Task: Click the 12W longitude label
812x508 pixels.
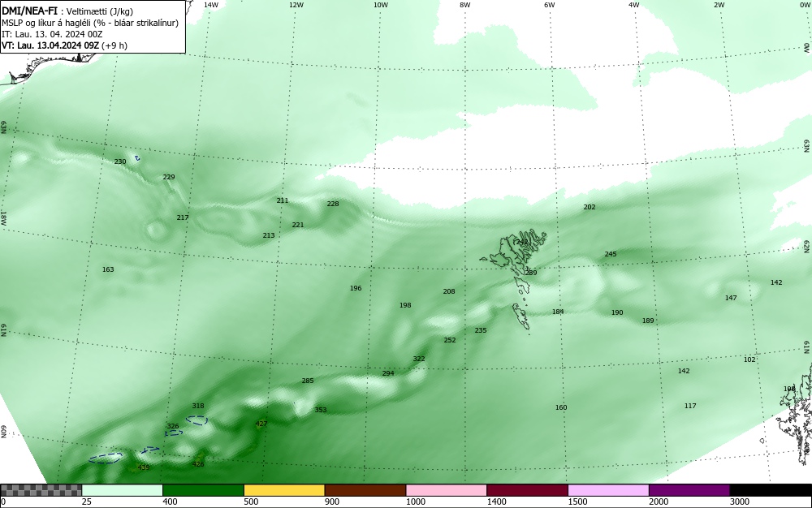Action: pyautogui.click(x=296, y=5)
